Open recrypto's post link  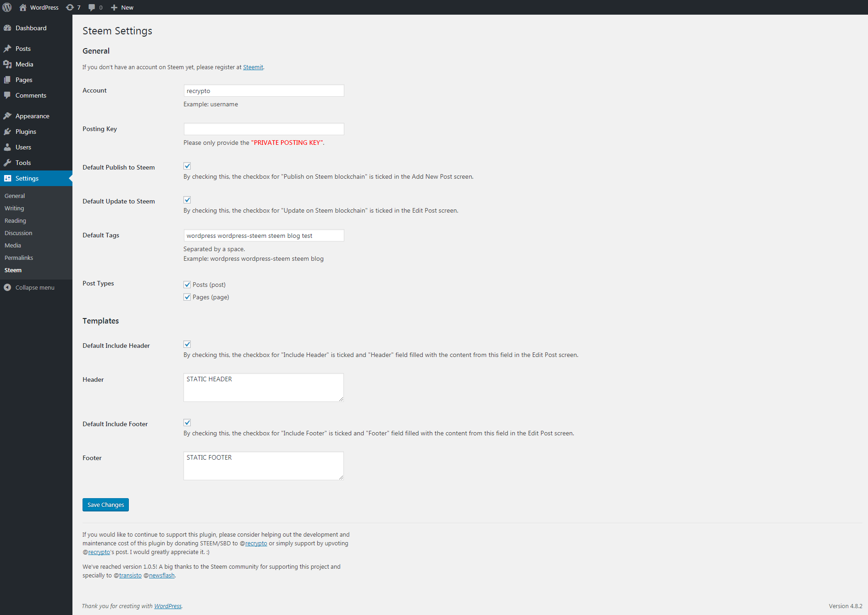(99, 552)
